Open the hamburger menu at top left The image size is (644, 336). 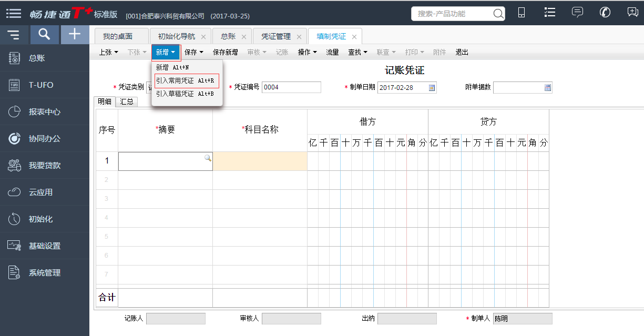pyautogui.click(x=14, y=14)
